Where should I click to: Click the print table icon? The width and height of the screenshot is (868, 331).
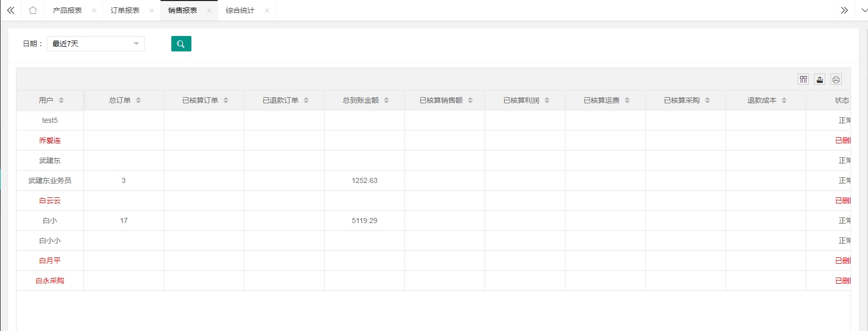[836, 79]
